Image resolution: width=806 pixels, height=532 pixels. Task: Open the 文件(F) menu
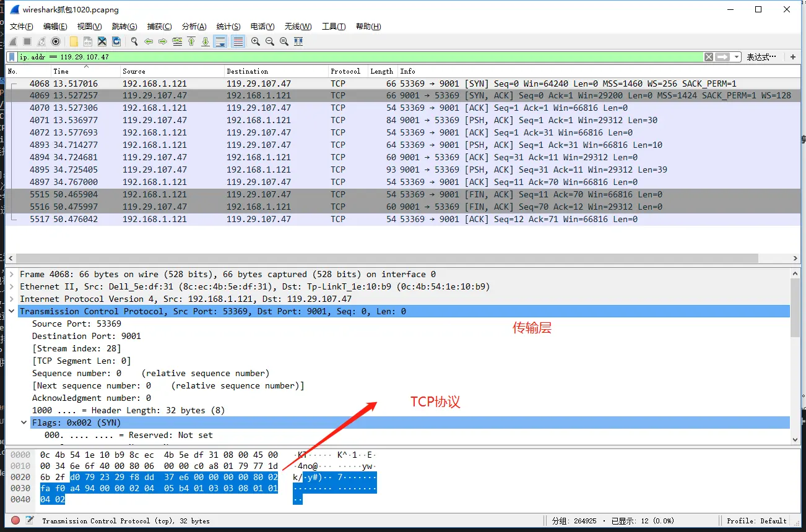22,26
